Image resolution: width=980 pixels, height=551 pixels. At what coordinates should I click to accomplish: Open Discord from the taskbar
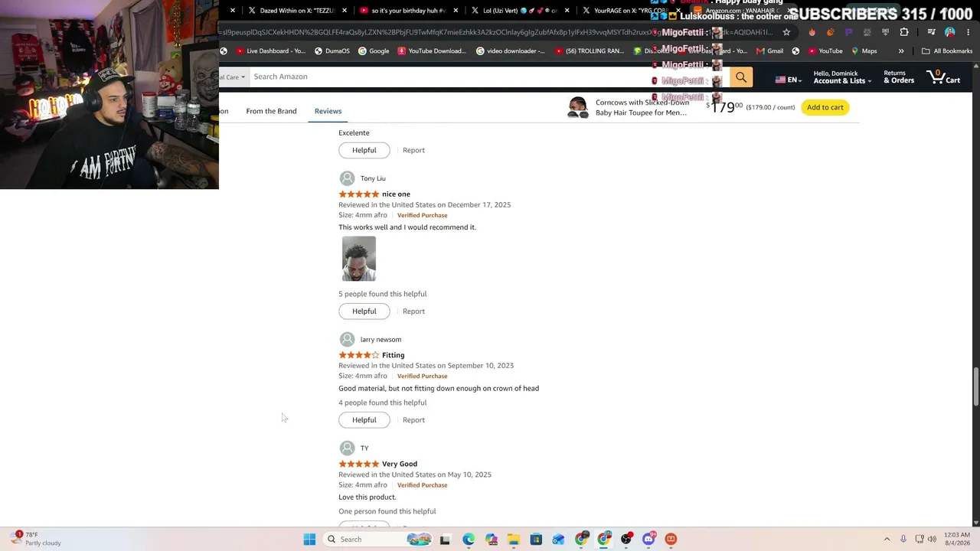pos(648,540)
